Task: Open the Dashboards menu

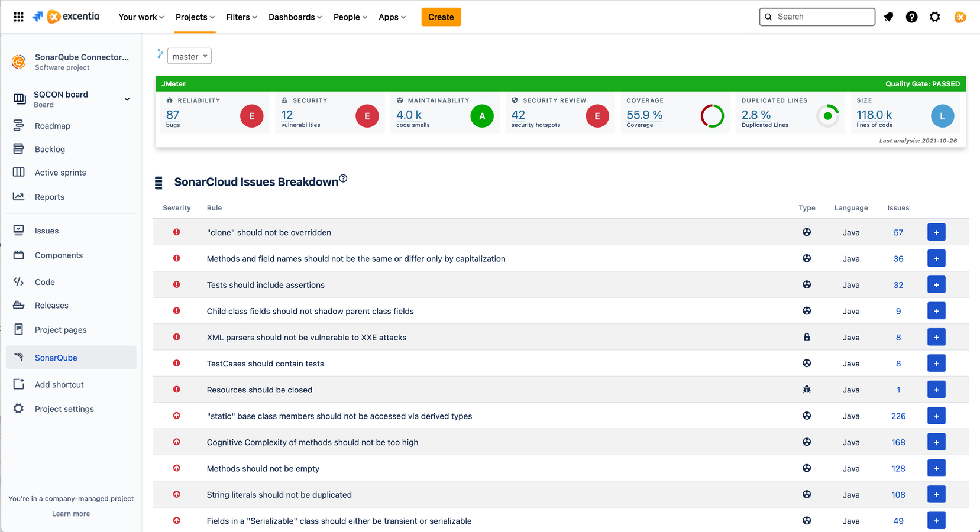Action: [295, 17]
